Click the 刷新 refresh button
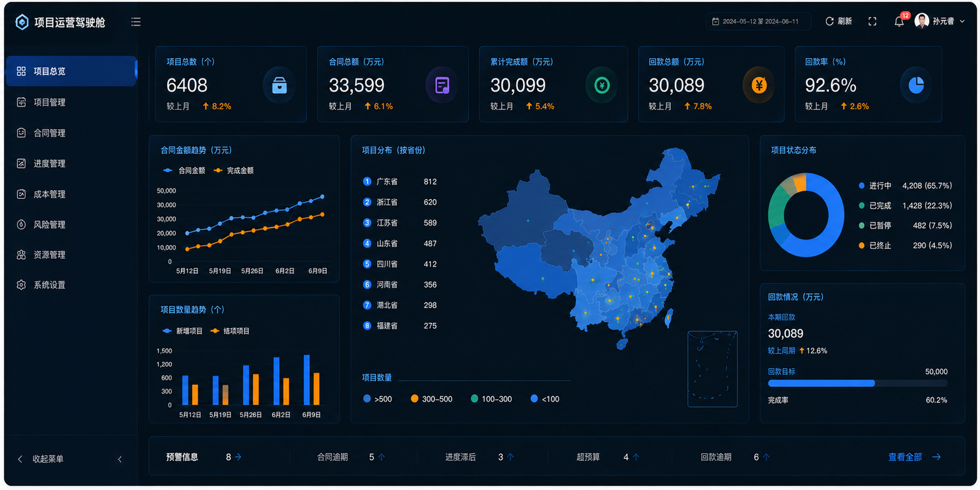This screenshot has width=980, height=490. click(x=838, y=21)
